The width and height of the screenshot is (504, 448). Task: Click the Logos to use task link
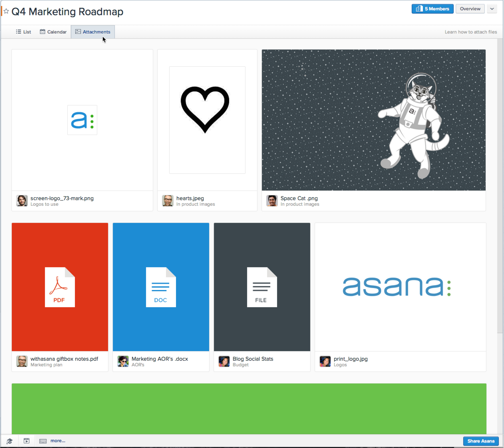pos(44,204)
